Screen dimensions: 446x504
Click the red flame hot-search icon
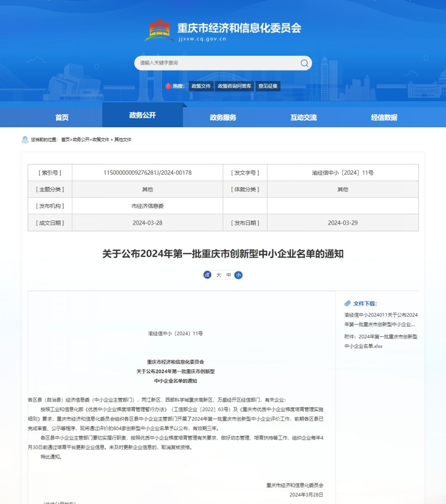(x=168, y=86)
